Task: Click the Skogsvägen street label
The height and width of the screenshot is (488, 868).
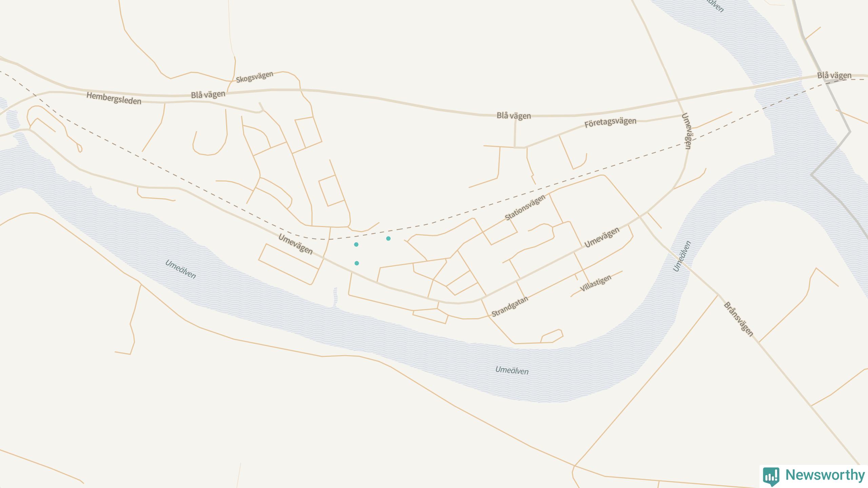Action: [x=255, y=77]
